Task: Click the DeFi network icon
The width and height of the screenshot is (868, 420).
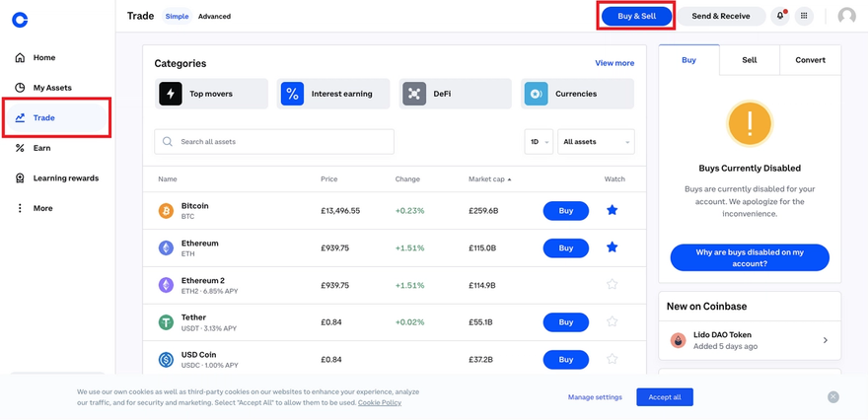Action: point(414,94)
